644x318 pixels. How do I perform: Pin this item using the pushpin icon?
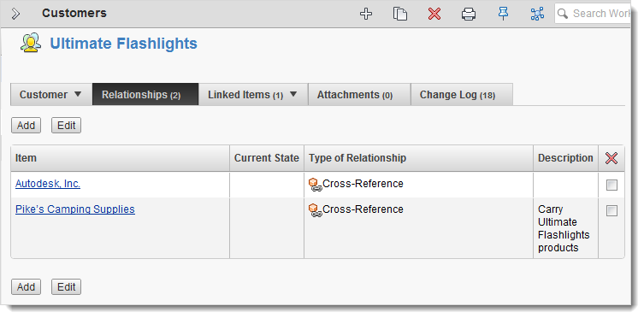point(503,14)
